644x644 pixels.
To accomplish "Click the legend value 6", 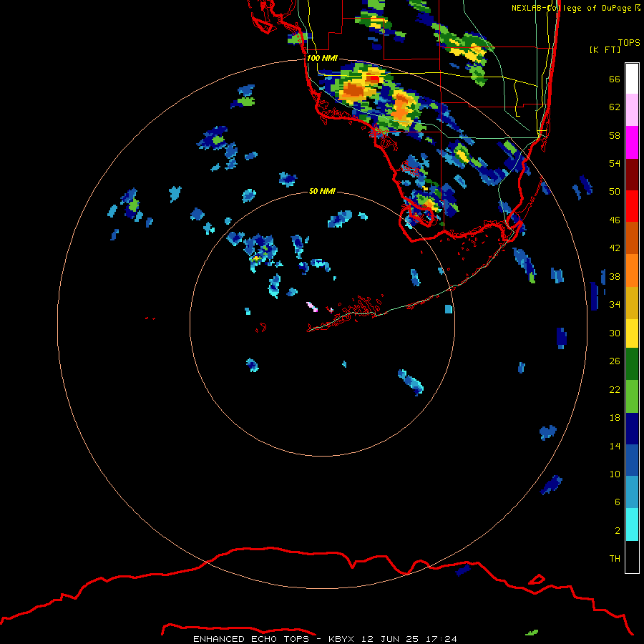I will (x=618, y=502).
